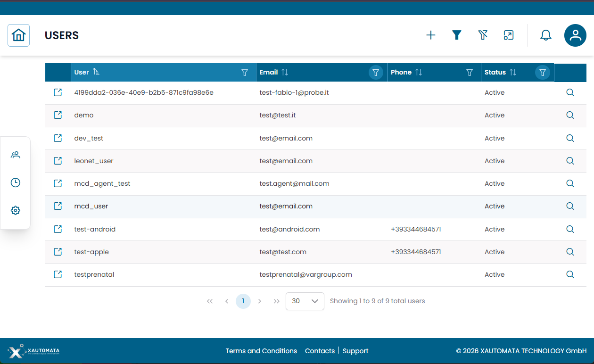Clear filters using crossed funnel icon

click(482, 35)
